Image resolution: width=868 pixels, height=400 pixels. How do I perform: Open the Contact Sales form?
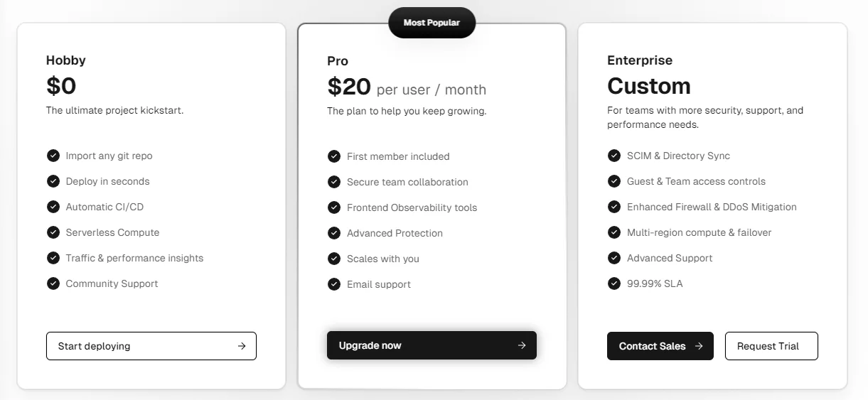click(x=653, y=346)
